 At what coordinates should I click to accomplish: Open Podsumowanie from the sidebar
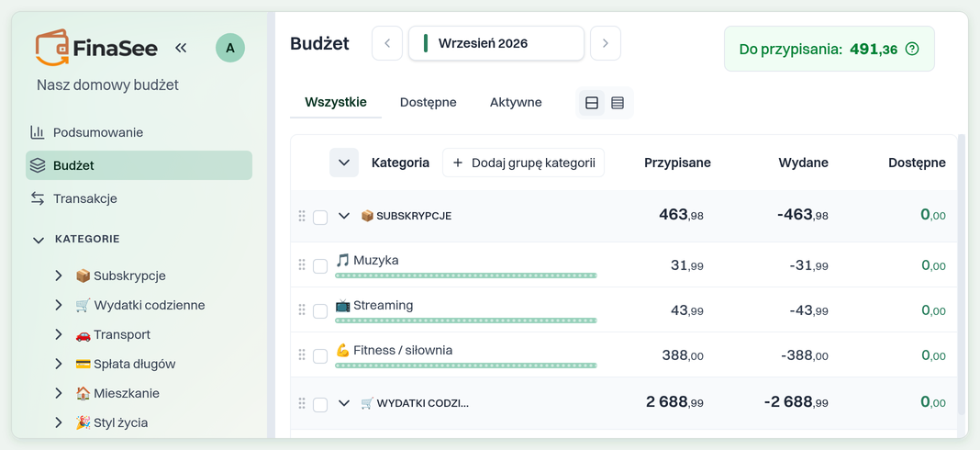[x=139, y=132]
